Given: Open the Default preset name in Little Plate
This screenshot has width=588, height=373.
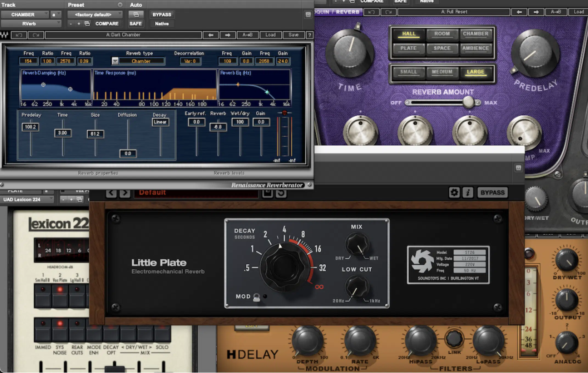Looking at the screenshot, I should (x=196, y=193).
